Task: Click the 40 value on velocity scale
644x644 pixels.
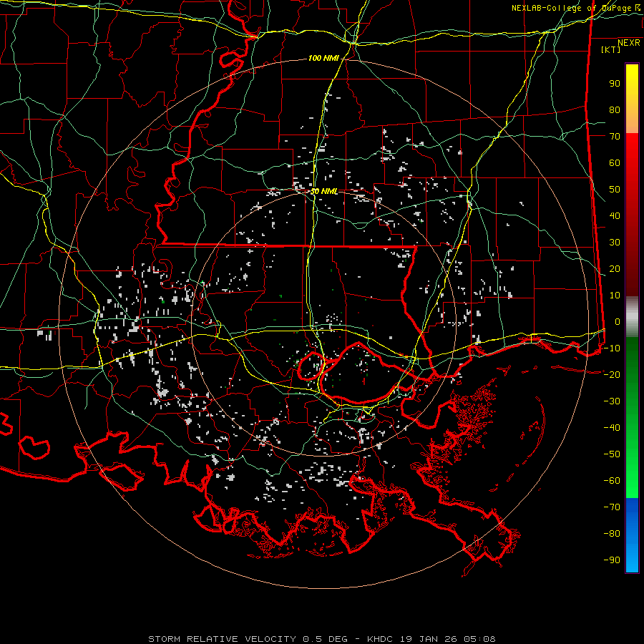Action: 615,215
